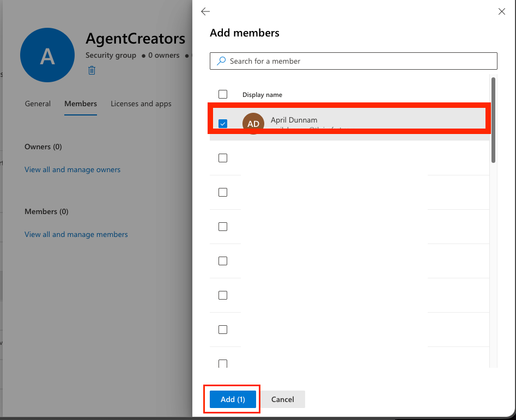Open View all and manage members link

click(76, 234)
